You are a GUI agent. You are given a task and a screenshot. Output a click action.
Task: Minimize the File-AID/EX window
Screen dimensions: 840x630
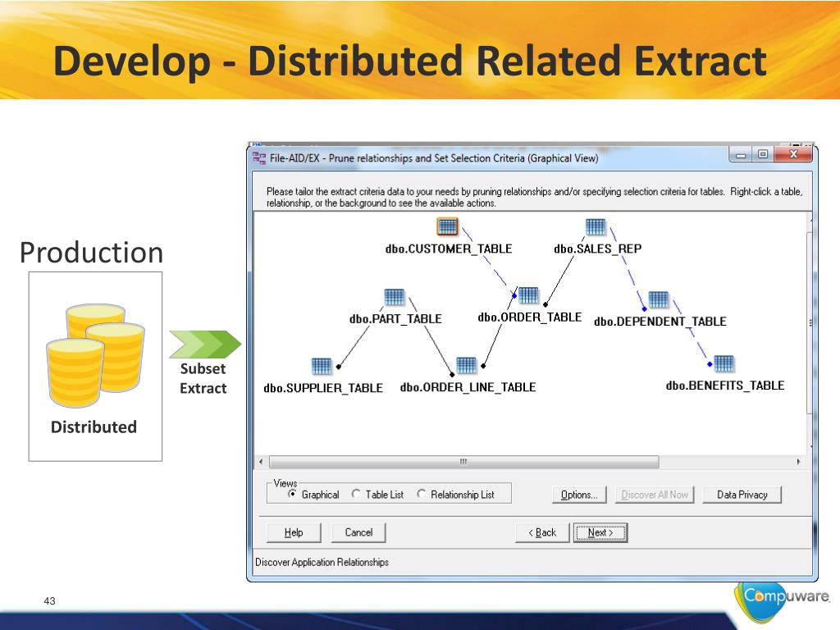pos(741,155)
